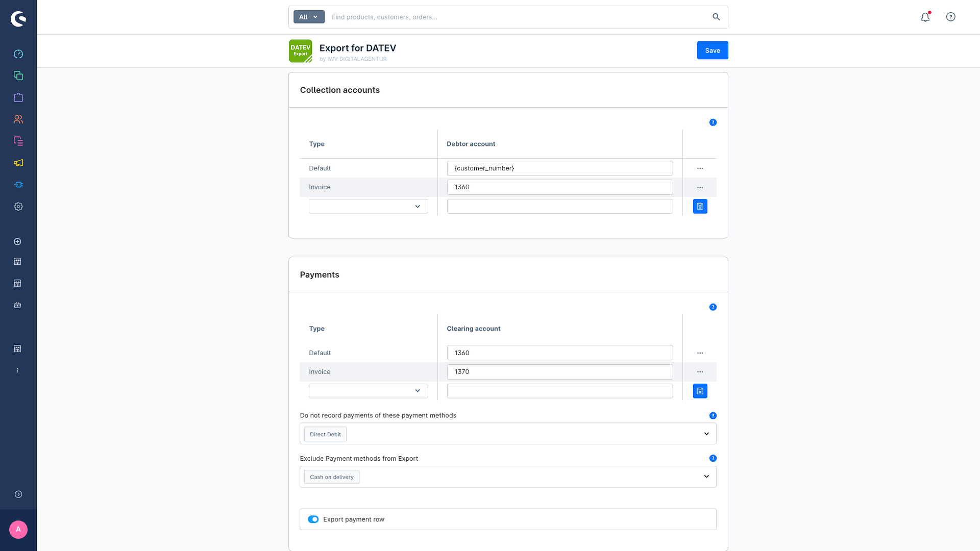
Task: Open the Extensions plug sidebar icon
Action: [18, 185]
